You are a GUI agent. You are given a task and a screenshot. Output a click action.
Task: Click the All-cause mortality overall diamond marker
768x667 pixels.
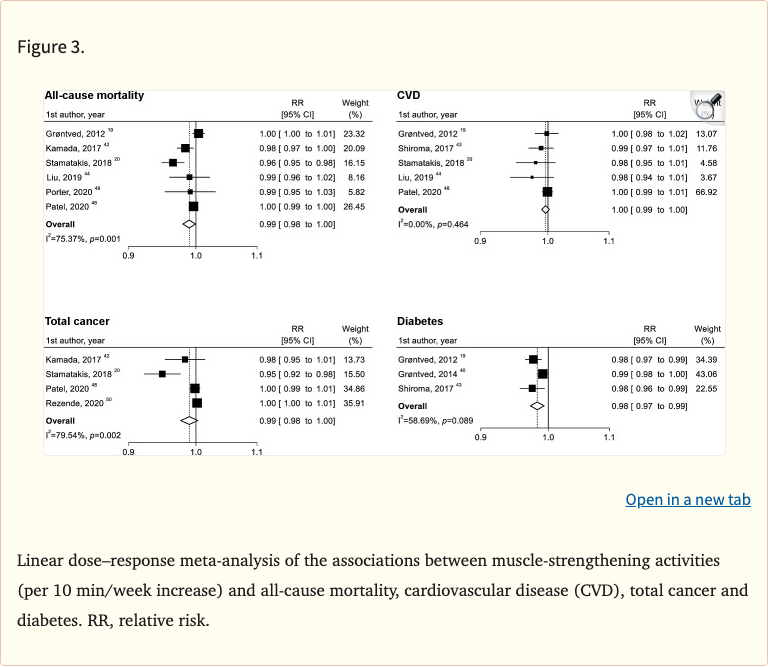[x=189, y=224]
